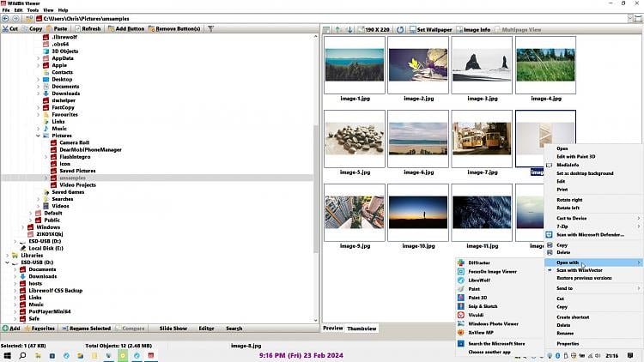Click the sort descending down arrow icon
Viewport: 644px width, 362px height.
click(349, 29)
